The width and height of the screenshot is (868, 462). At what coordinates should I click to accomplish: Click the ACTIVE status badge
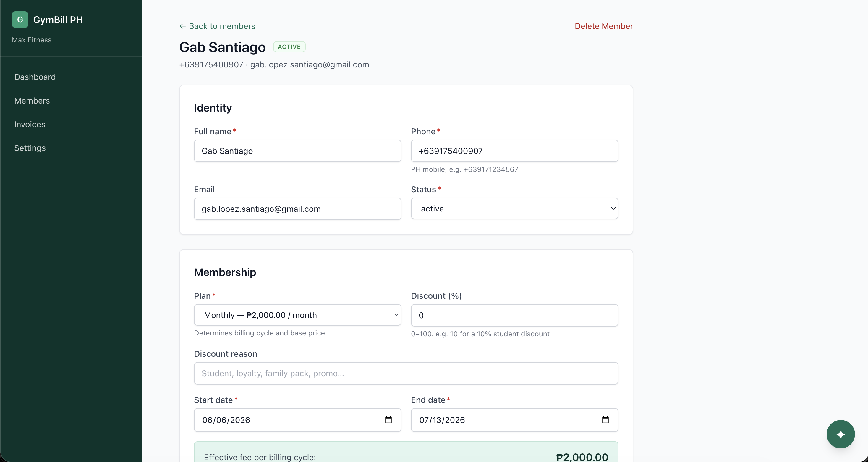289,46
